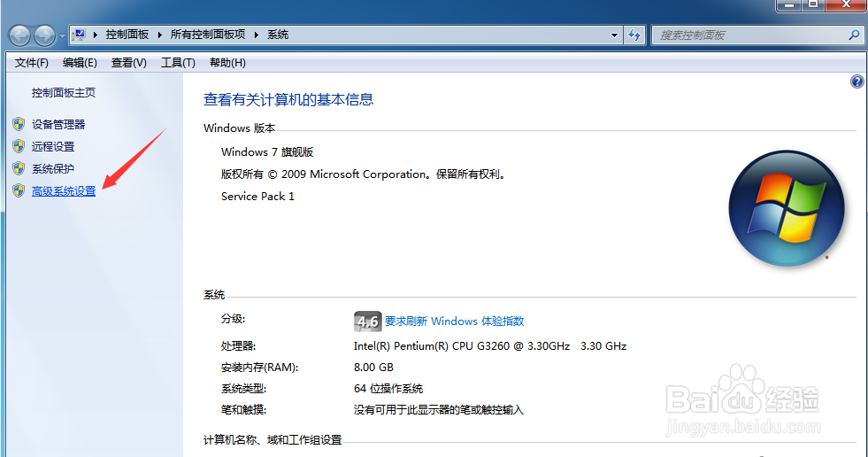Screen dimensions: 868x457
Task: Expand the arrow before 控制面板 in breadcrumb
Action: (96, 35)
